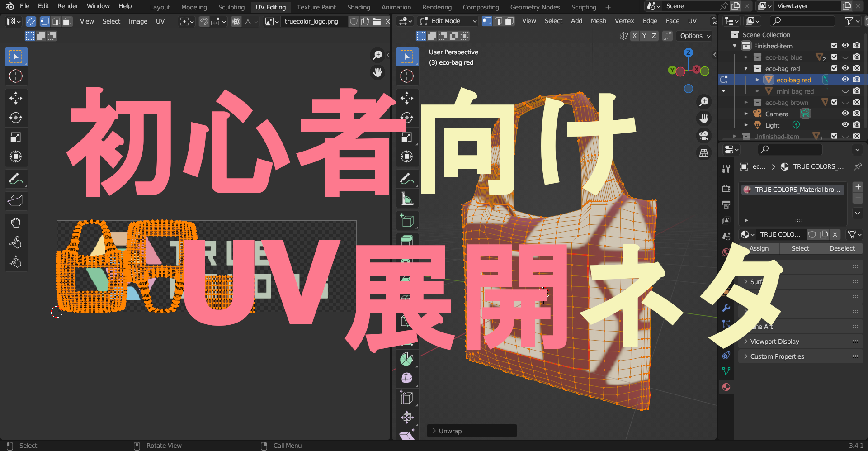Click the UV editor Grab tool

coord(16,223)
